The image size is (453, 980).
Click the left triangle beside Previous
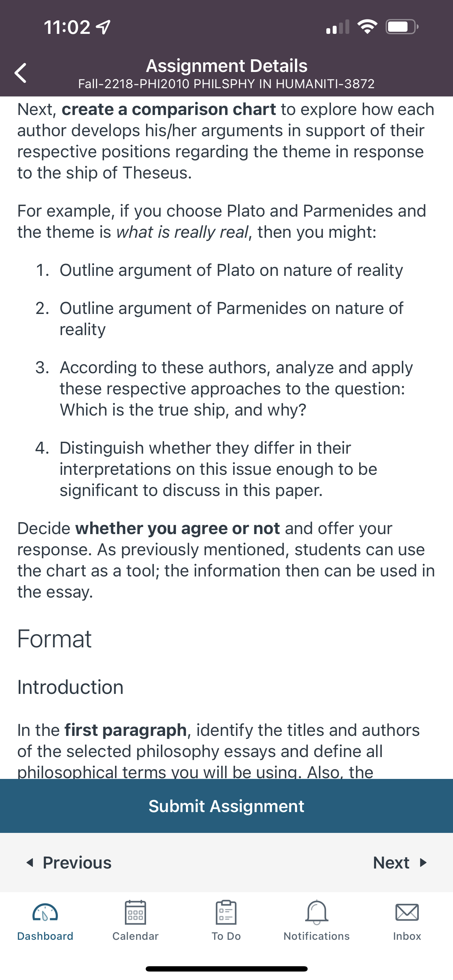[x=30, y=863]
